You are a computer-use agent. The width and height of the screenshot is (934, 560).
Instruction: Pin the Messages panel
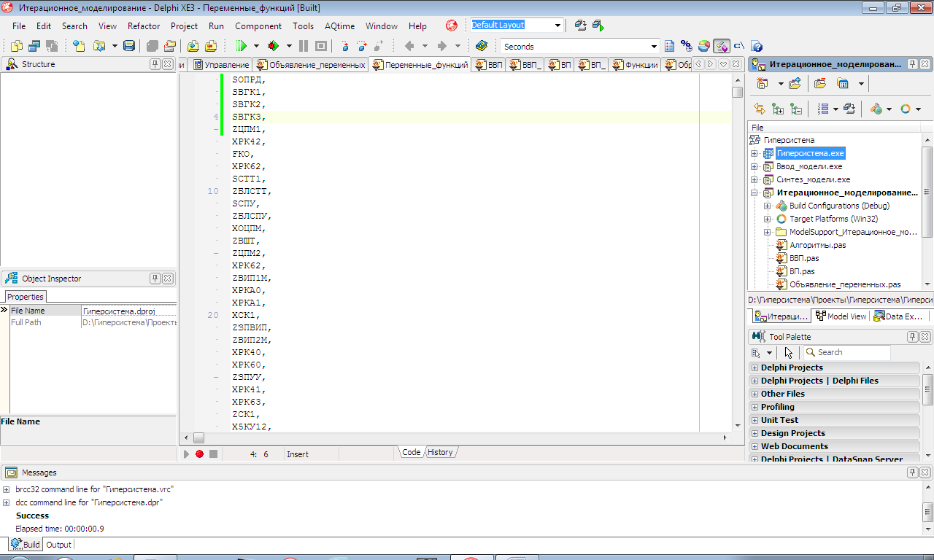click(x=913, y=472)
